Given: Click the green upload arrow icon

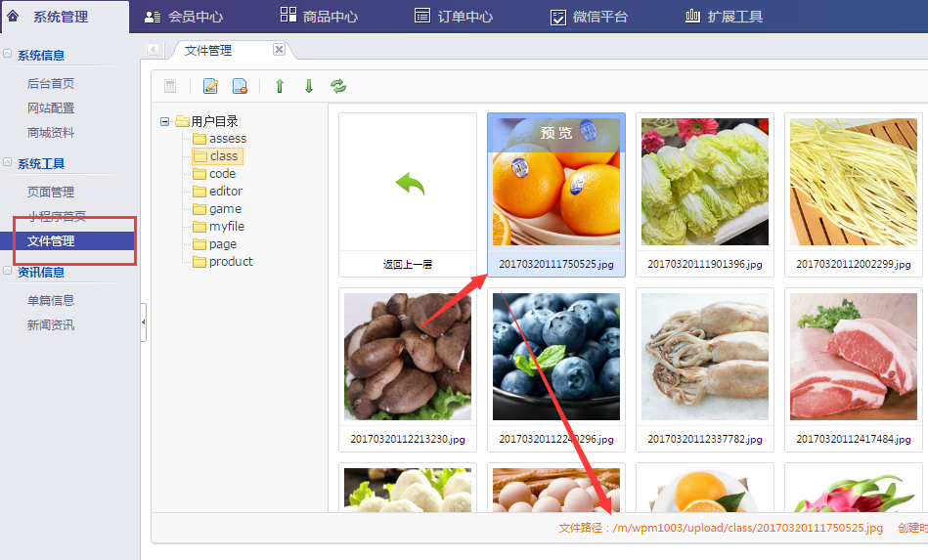Looking at the screenshot, I should pos(280,86).
